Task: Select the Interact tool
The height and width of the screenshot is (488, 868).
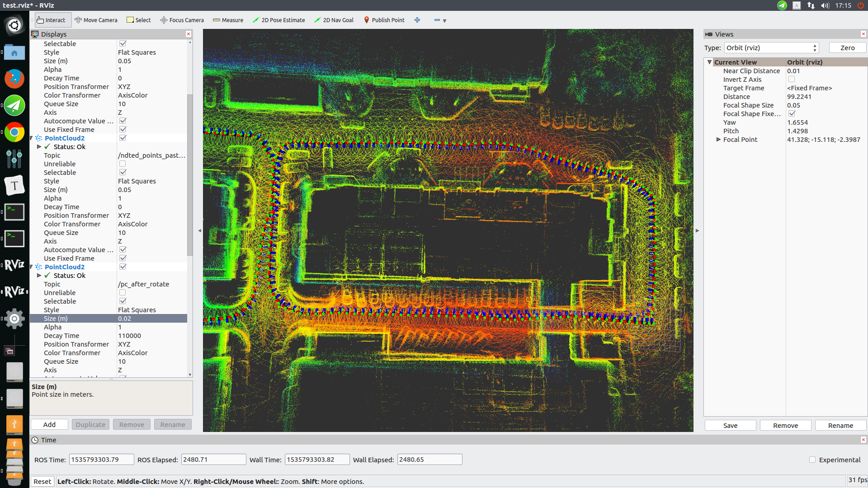Action: click(51, 20)
